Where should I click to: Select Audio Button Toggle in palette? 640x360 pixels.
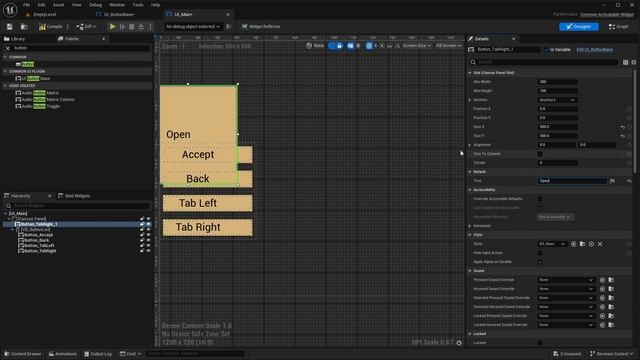pos(38,106)
